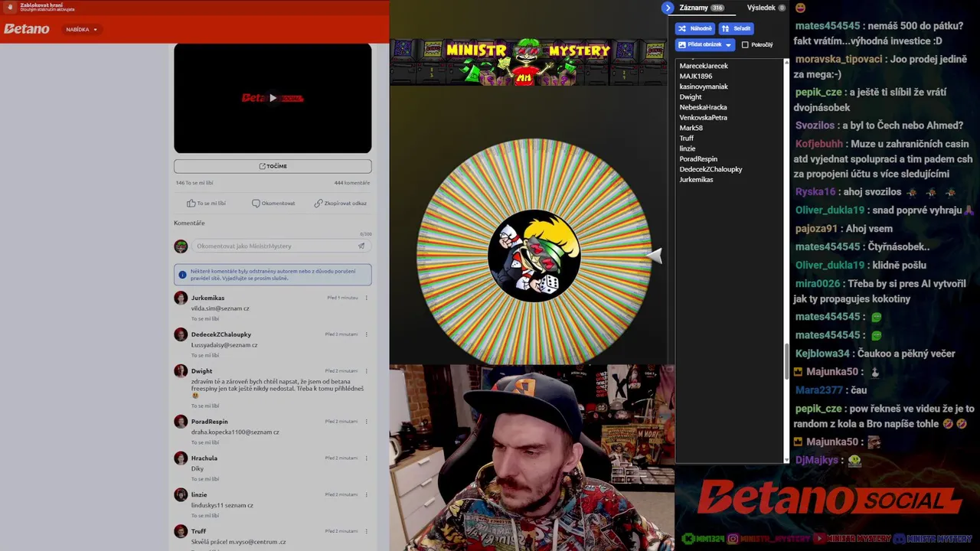Like PoradRespin comment via To se mi líbí
Viewport: 980px width, 551px height.
pyautogui.click(x=205, y=442)
